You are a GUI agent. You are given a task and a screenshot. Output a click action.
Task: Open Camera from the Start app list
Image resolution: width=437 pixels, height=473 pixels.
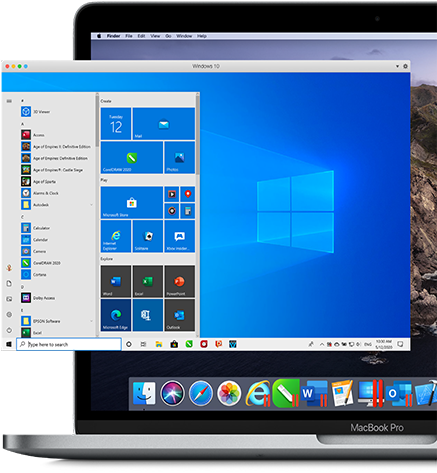pos(34,251)
